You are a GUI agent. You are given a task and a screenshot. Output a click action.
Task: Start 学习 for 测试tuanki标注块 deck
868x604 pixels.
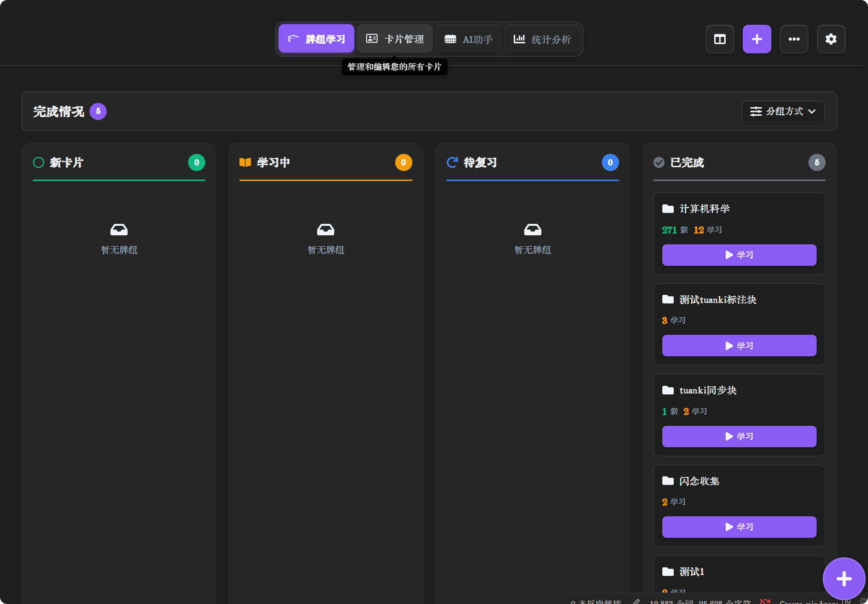pyautogui.click(x=739, y=346)
